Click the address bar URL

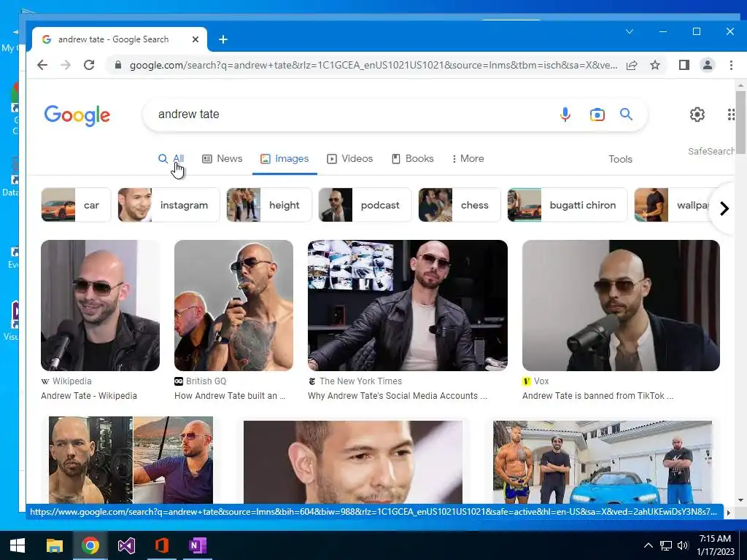tap(373, 65)
